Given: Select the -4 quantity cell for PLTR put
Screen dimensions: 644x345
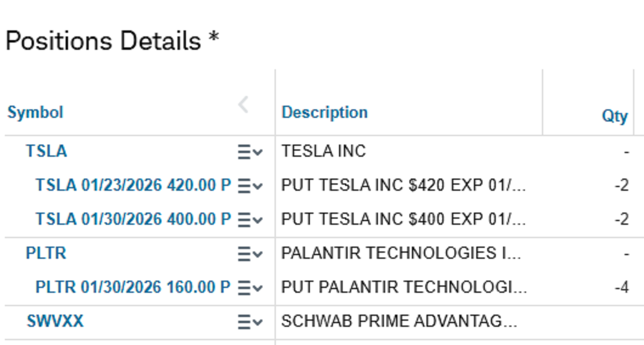Looking at the screenshot, I should (x=621, y=287).
